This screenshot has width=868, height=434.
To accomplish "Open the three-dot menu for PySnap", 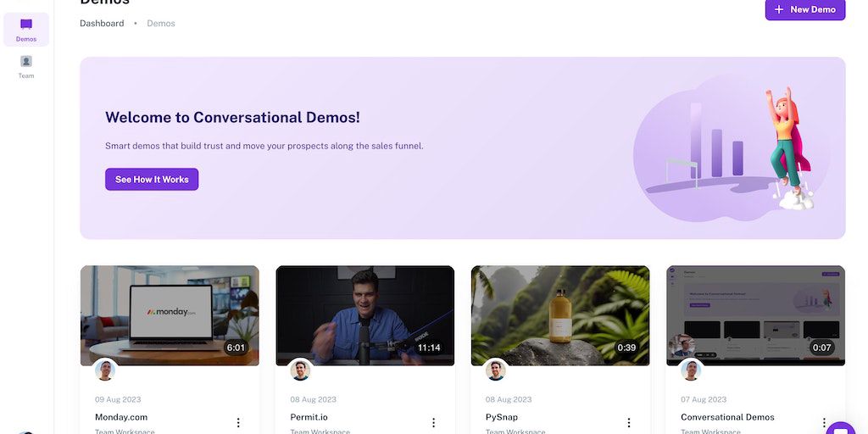I will click(629, 423).
